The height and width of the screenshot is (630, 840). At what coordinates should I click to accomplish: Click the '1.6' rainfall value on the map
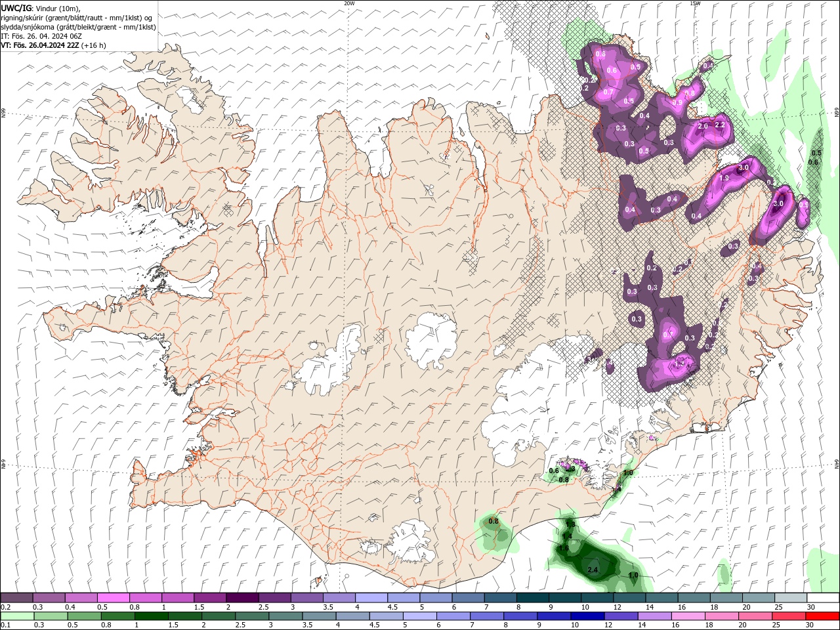[564, 548]
